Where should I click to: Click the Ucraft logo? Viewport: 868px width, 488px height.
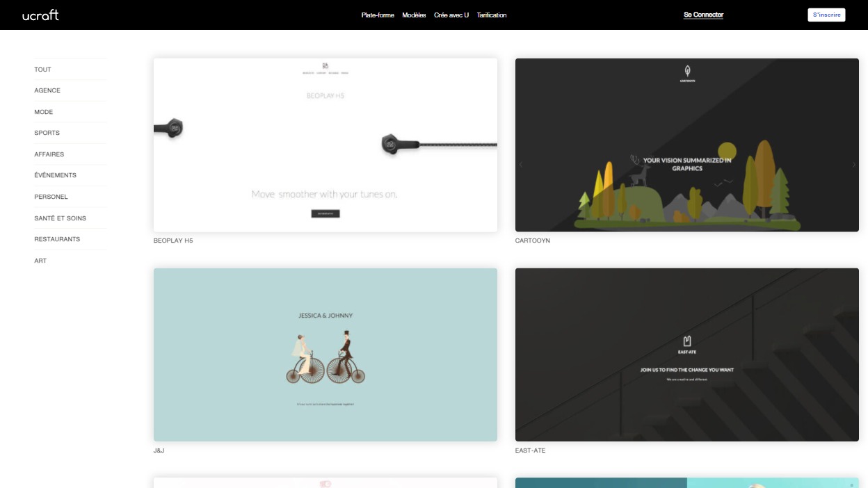40,15
